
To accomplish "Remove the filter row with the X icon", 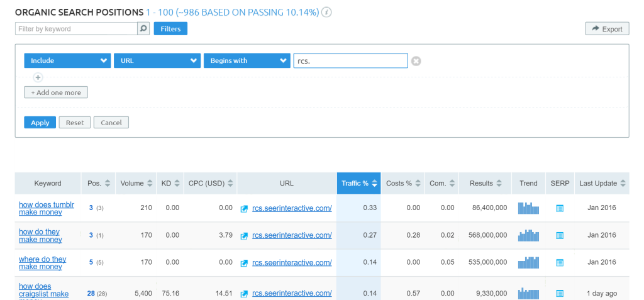I will coord(416,61).
